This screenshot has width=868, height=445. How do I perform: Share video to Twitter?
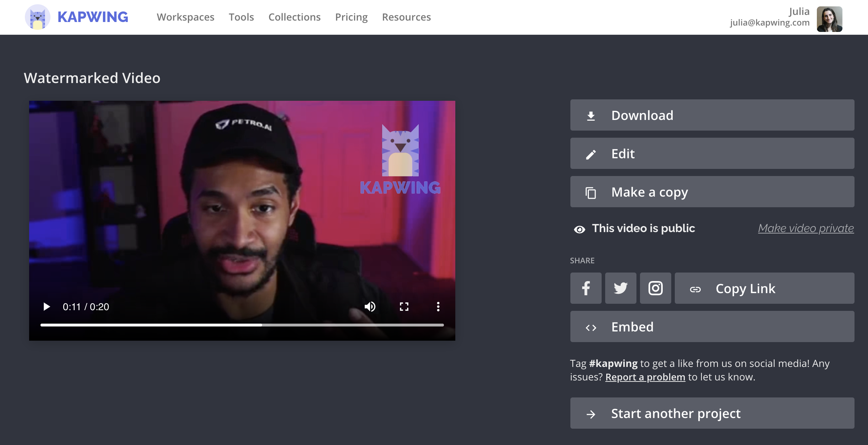620,288
